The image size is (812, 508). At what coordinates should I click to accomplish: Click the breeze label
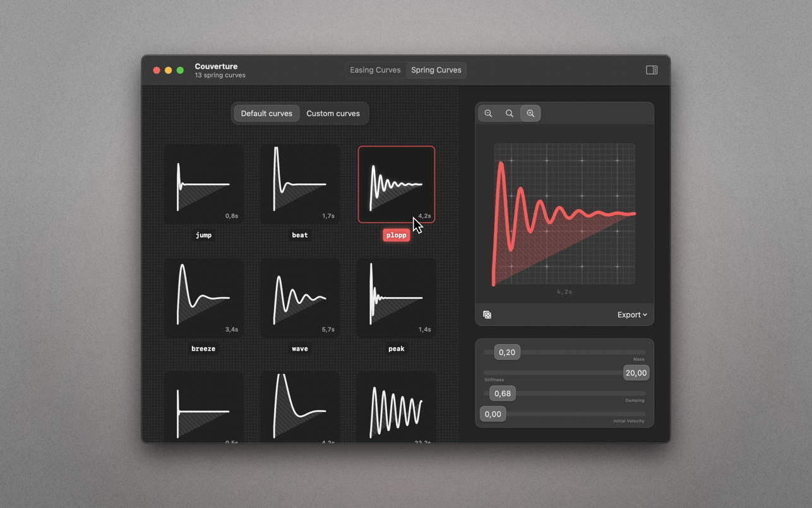203,349
